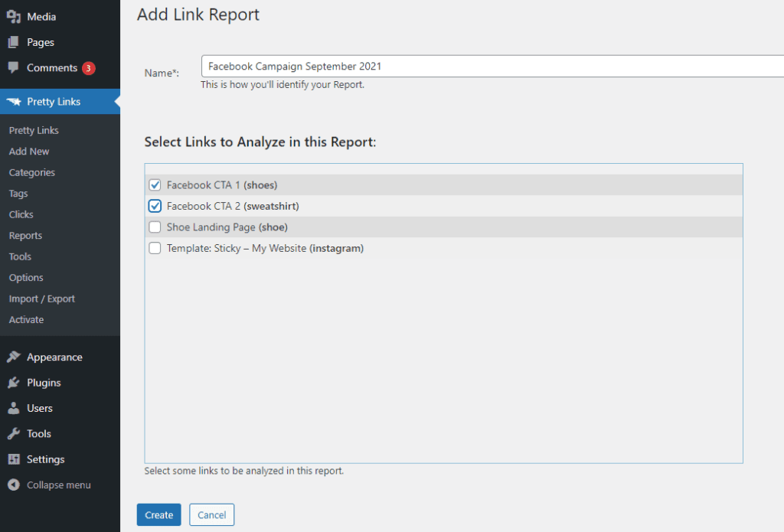The image size is (784, 532).
Task: Click the Create button
Action: coord(158,514)
